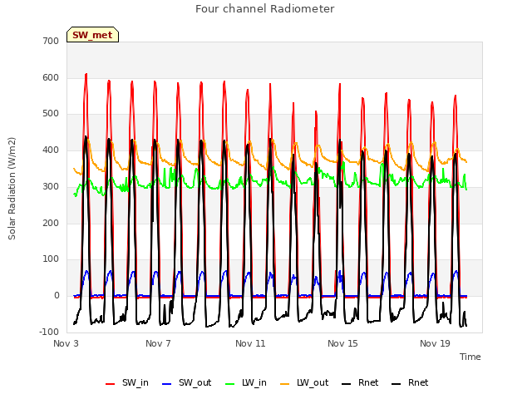
Task: Click the 200 y-axis tick label
Action: (x=51, y=223)
